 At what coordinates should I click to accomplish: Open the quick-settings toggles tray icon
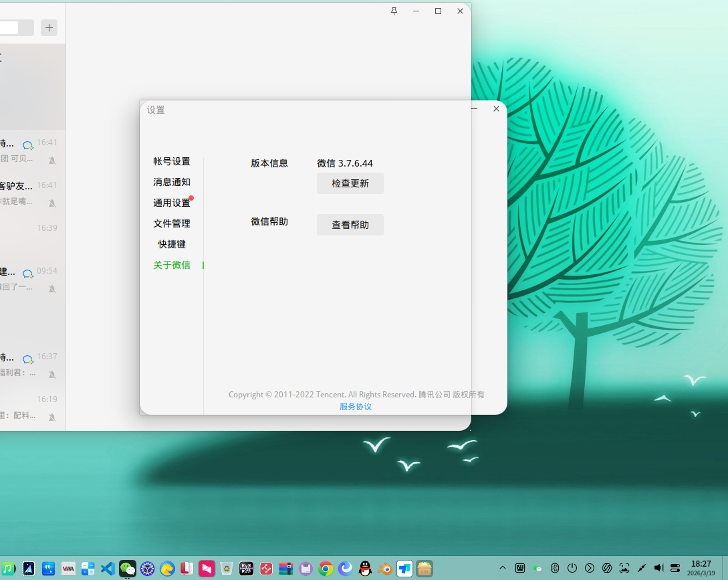pos(676,568)
